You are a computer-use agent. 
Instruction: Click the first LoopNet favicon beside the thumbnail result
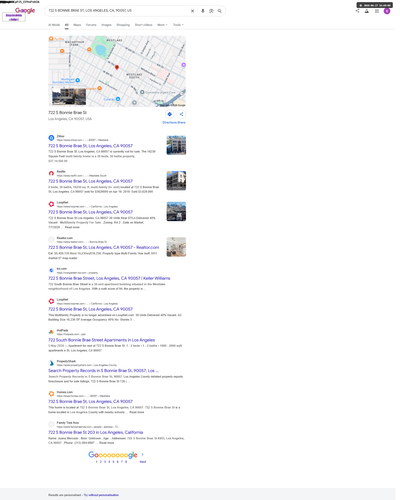click(51, 204)
